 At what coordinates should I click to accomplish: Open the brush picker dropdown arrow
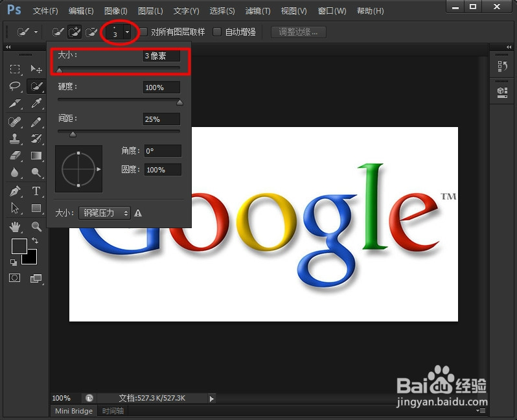[x=127, y=32]
